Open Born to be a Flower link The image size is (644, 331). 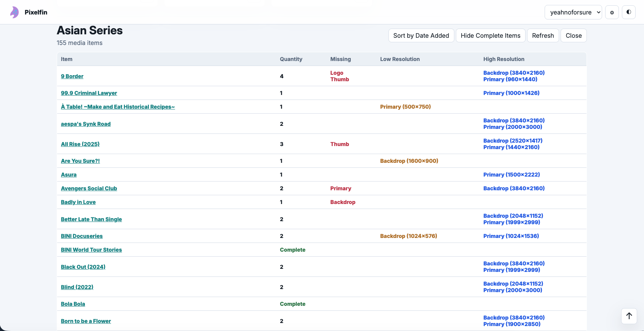tap(86, 321)
